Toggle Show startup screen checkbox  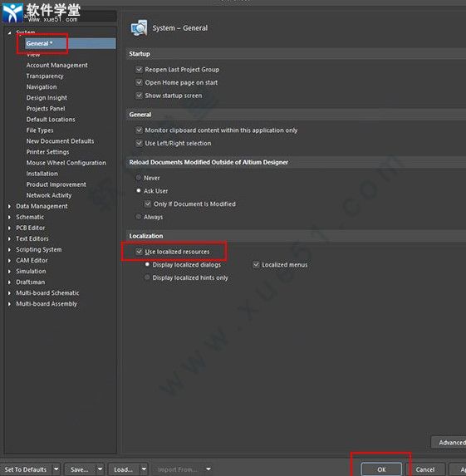tap(139, 96)
